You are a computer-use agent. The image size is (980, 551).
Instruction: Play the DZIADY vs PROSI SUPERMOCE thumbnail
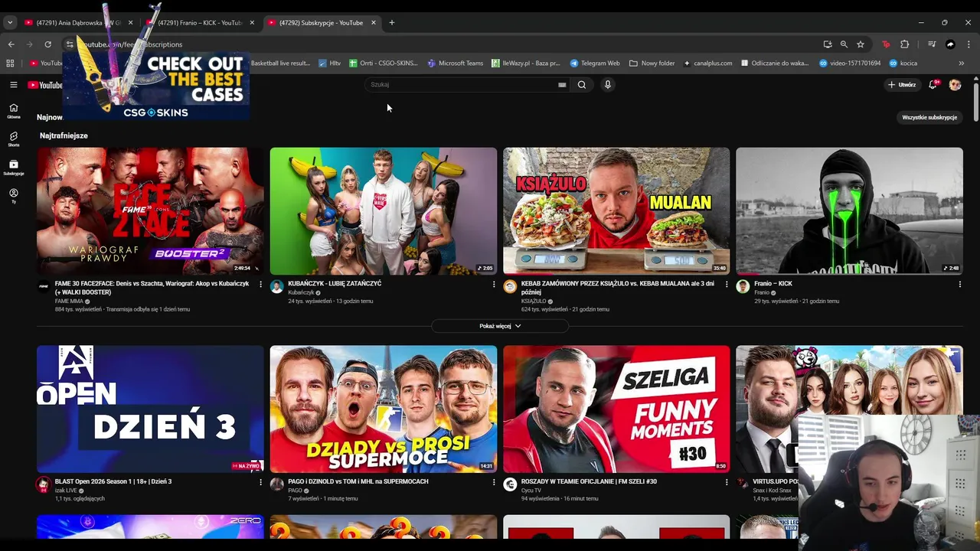[x=384, y=409]
